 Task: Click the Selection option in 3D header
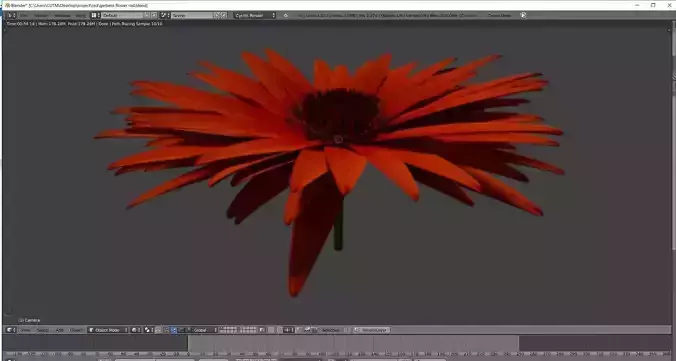coord(331,330)
